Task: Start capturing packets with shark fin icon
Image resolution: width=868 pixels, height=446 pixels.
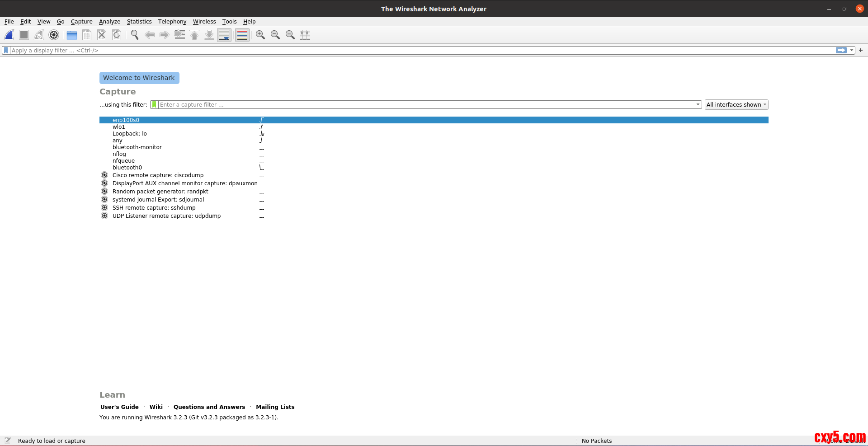Action: [x=9, y=35]
